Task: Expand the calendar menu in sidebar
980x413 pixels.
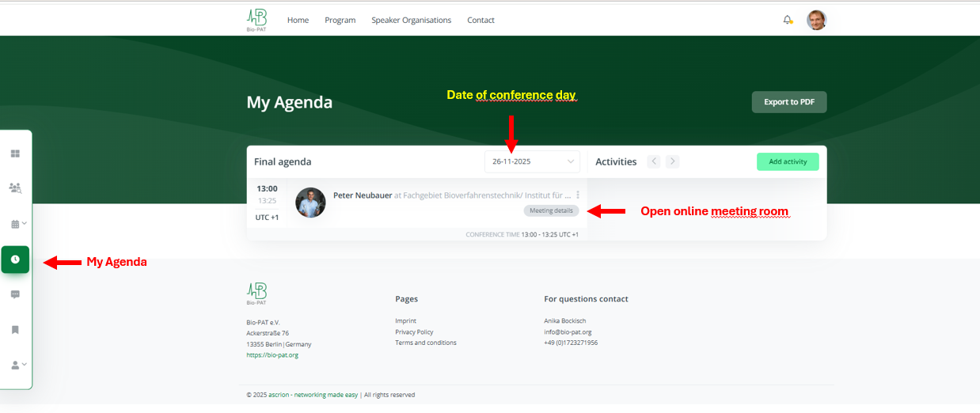Action: (17, 224)
